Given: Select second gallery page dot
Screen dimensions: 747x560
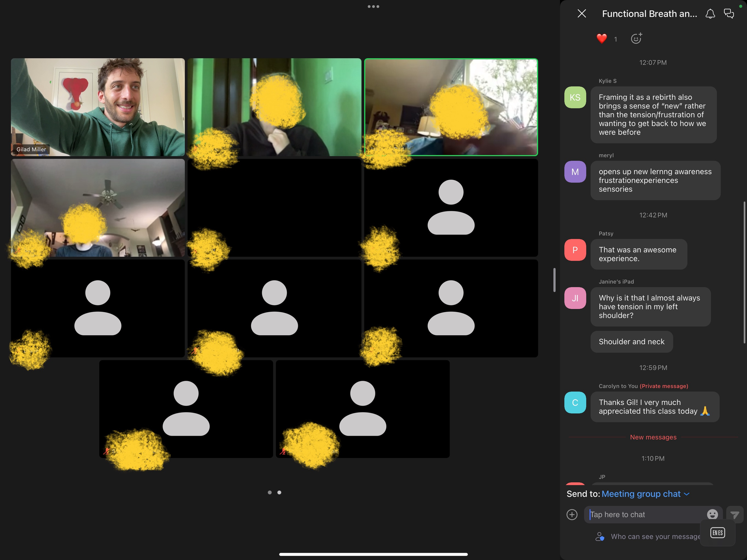Looking at the screenshot, I should 279,492.
